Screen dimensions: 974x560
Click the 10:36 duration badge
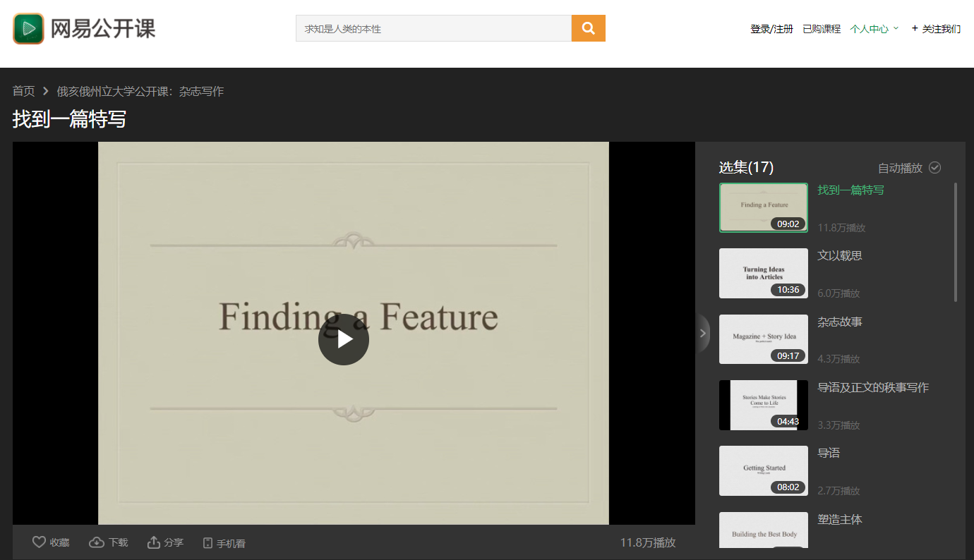(788, 290)
